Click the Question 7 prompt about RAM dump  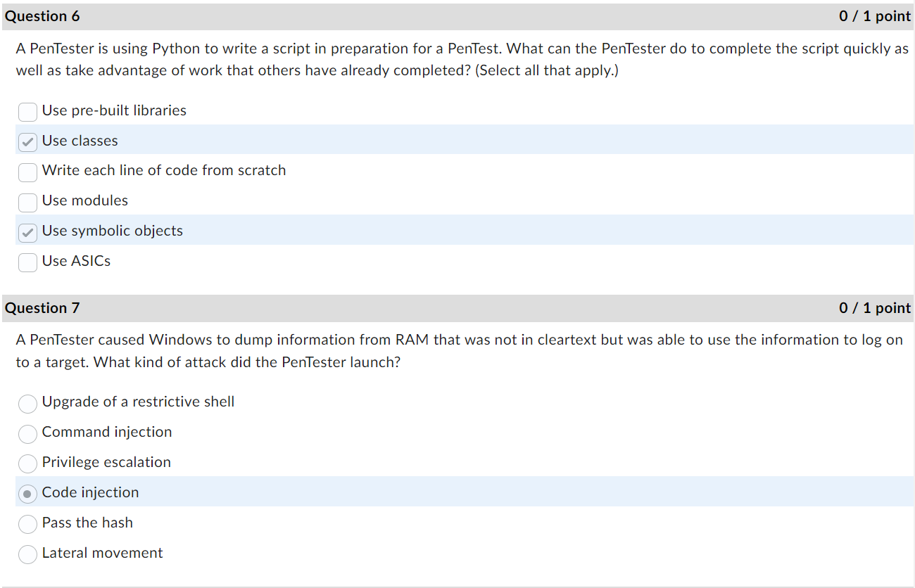pyautogui.click(x=459, y=351)
